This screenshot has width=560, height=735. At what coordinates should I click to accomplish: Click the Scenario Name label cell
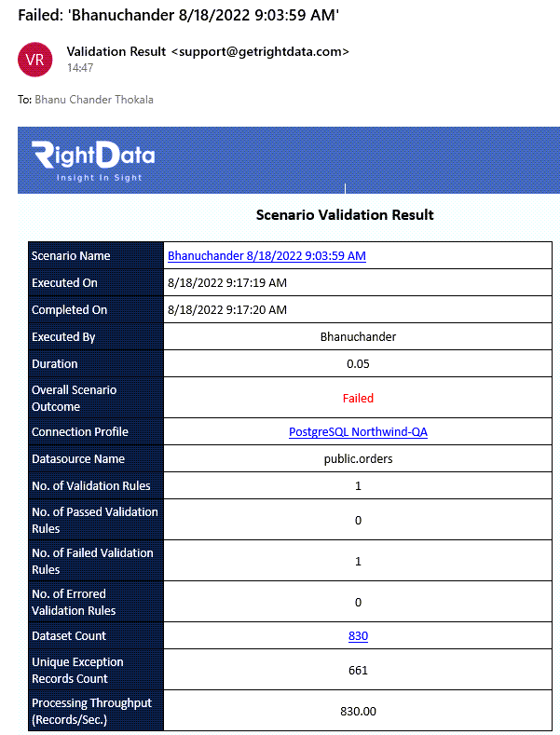click(96, 255)
